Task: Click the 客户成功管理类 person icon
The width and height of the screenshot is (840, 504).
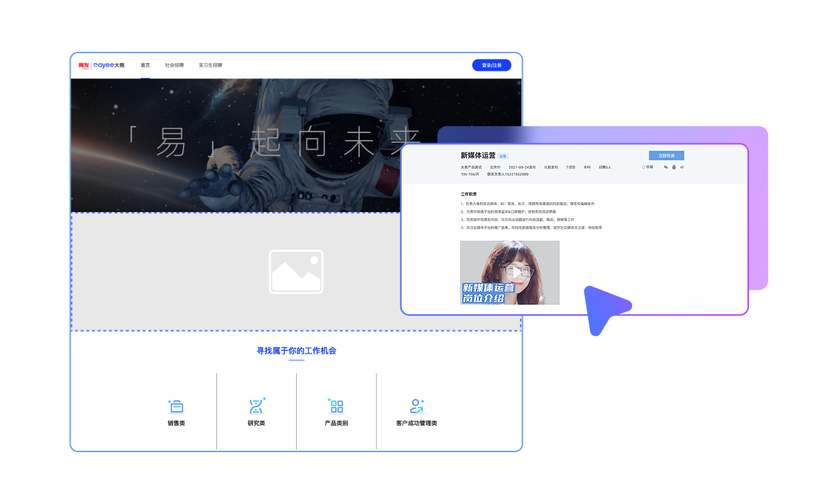Action: (x=416, y=406)
